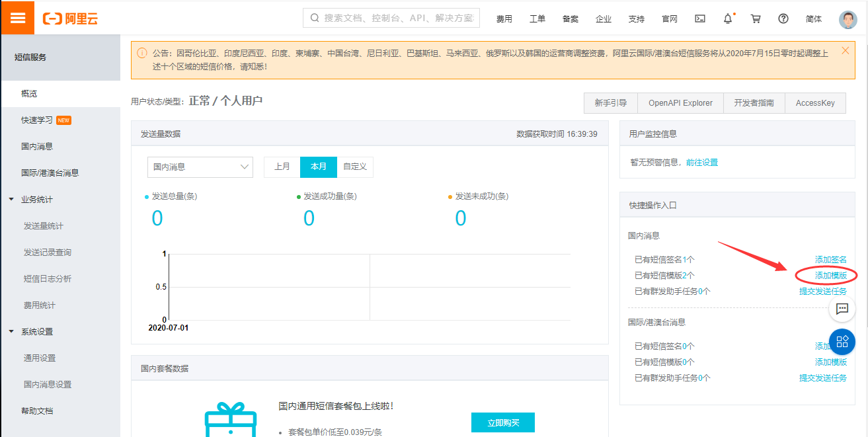Click the 发送成功量 value 0

(x=309, y=218)
